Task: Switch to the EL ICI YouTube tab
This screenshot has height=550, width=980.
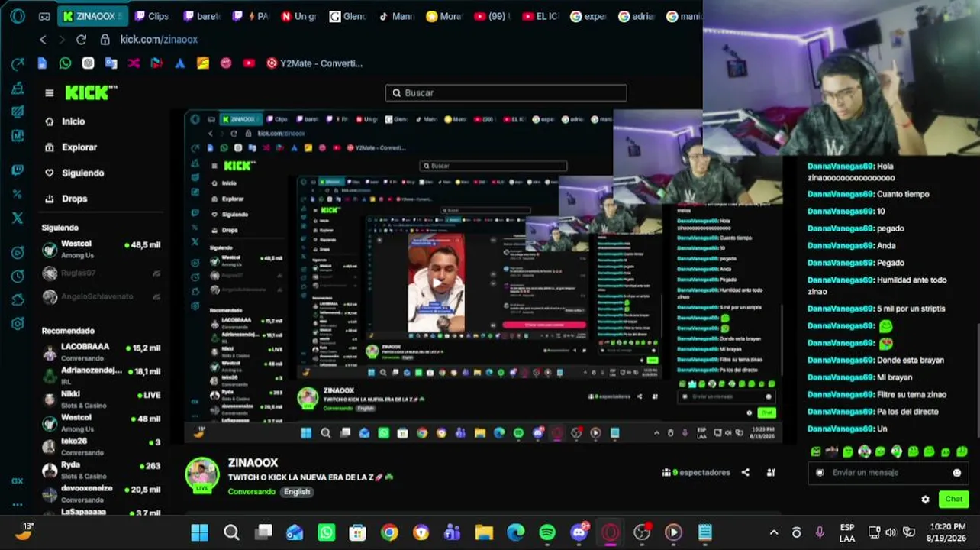Action: click(x=543, y=16)
